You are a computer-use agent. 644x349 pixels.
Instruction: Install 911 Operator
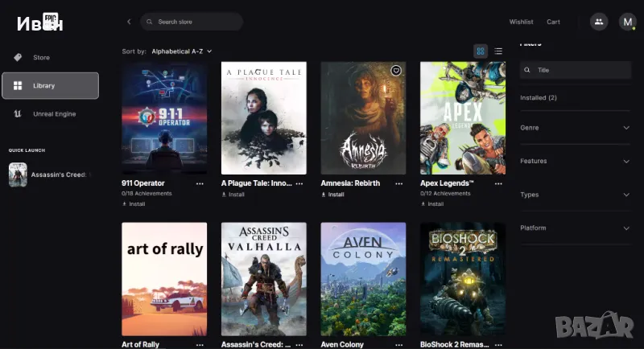tap(134, 203)
